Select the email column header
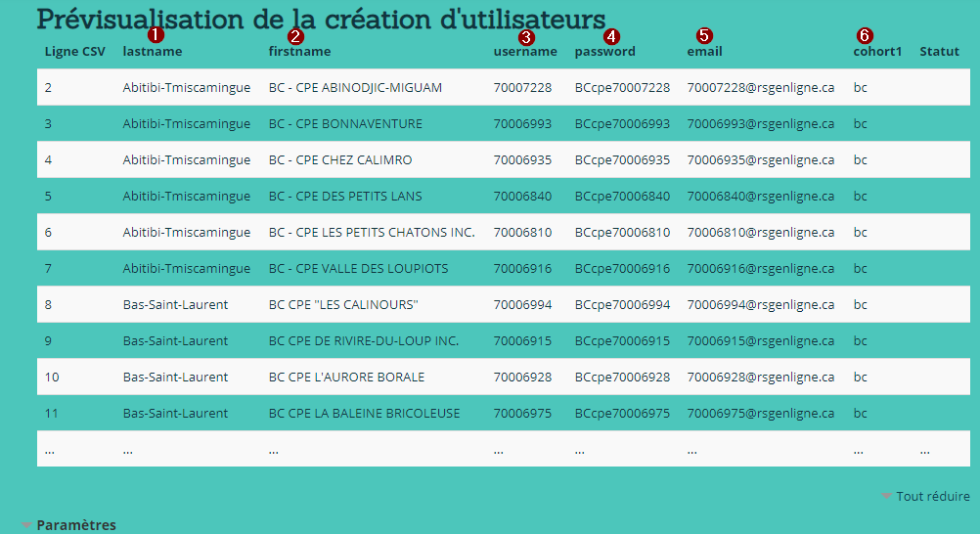Screen dimensions: 980x534 (x=704, y=51)
